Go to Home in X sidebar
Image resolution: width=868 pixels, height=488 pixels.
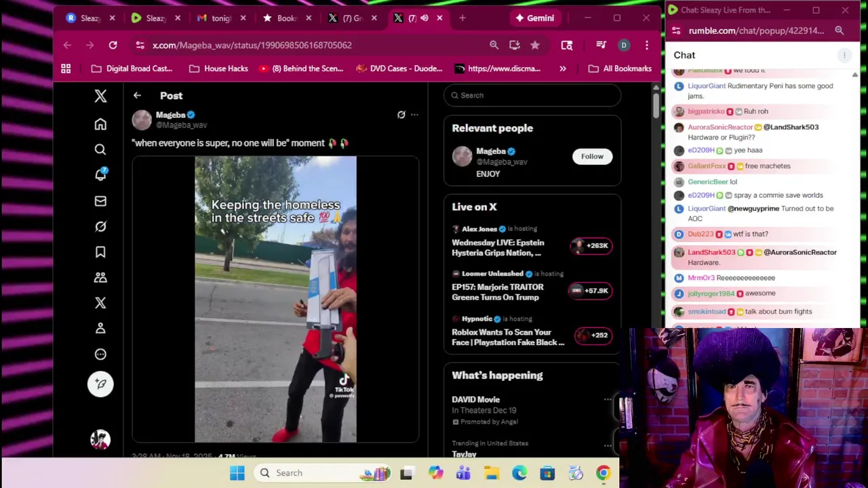coord(100,124)
